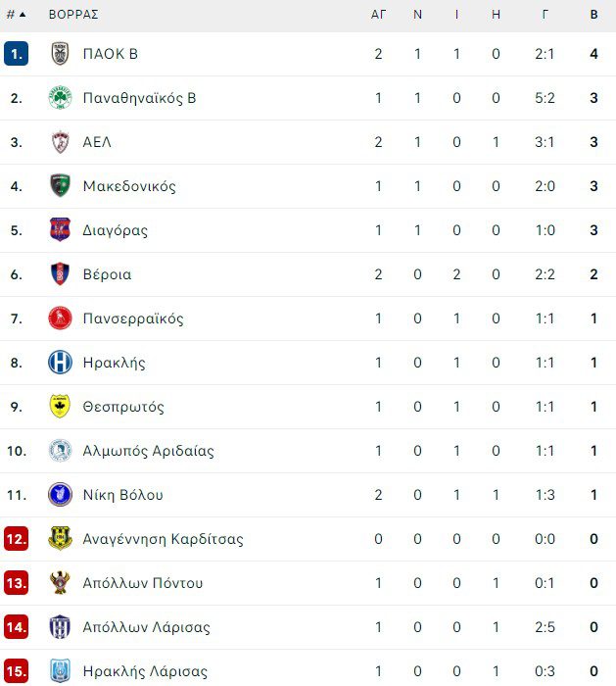Click the Ν wins column header
616x686 pixels.
click(x=417, y=15)
